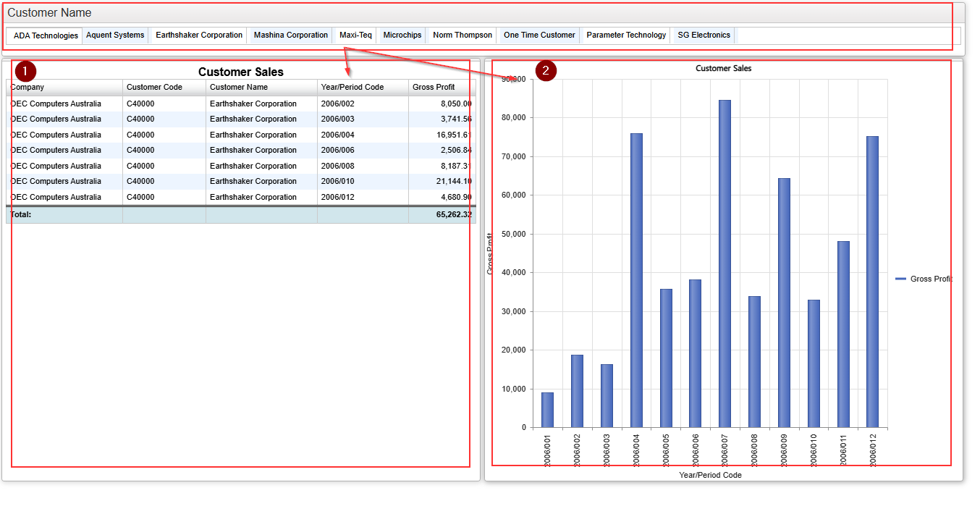This screenshot has height=514, width=980.
Task: Click the tallest bar for 2006/007
Action: tap(725, 264)
